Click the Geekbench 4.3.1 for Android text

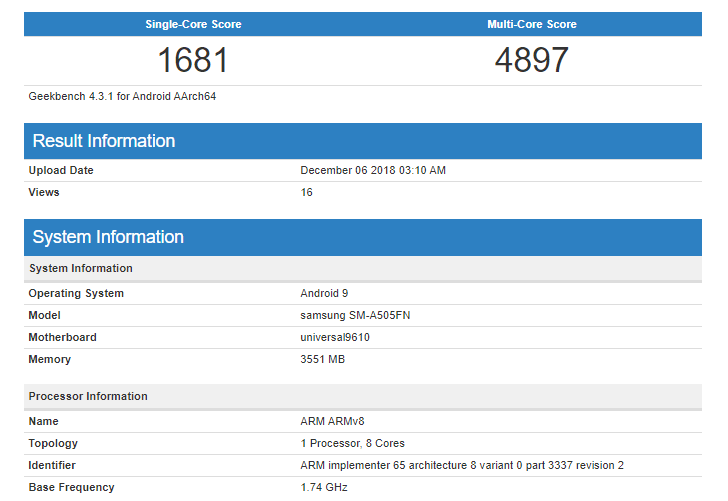point(123,97)
